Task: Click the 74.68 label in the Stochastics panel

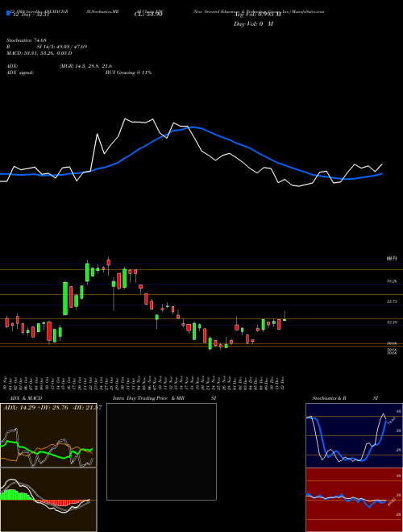Action: (x=390, y=421)
